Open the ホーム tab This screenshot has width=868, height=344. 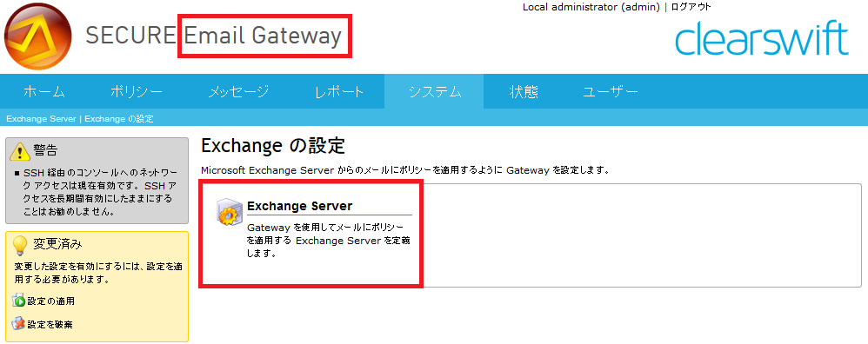[44, 92]
